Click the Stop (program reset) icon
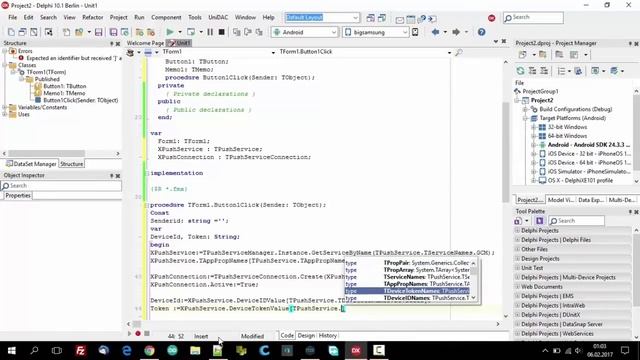This screenshot has height=360, width=640. pos(221,32)
